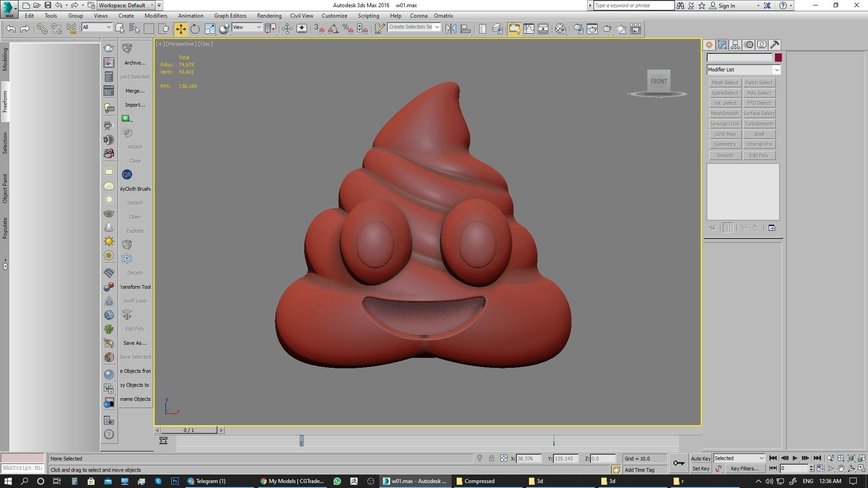The height and width of the screenshot is (488, 868).
Task: Click the TurboSmooth modifier button
Action: click(x=759, y=124)
